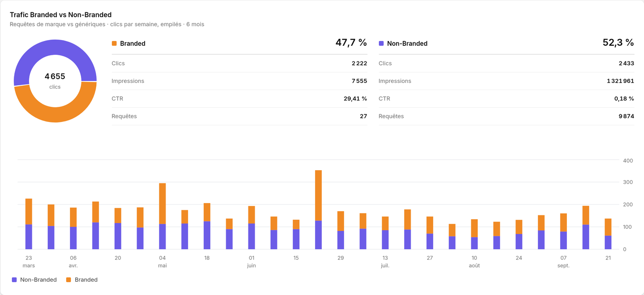Click the Branded 47,7 % value
The width and height of the screenshot is (644, 295).
pos(351,42)
